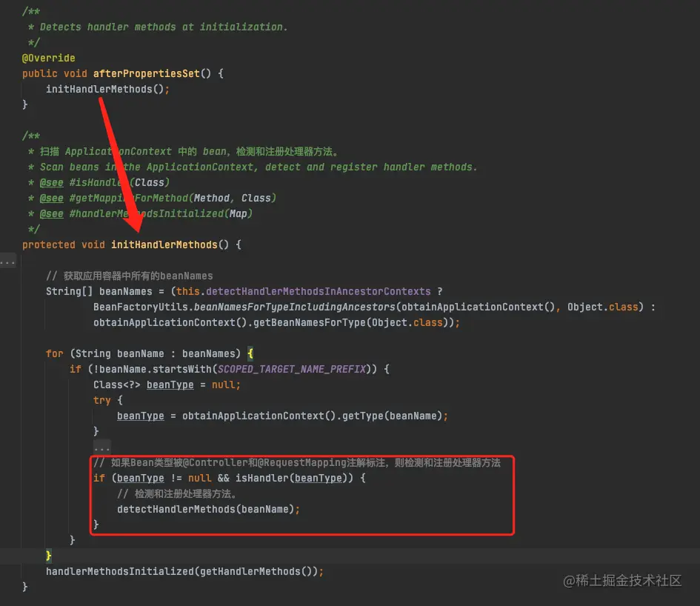Screen dimensions: 700x606
Task: Click the getBeanNamesForType method call
Action: tap(310, 322)
